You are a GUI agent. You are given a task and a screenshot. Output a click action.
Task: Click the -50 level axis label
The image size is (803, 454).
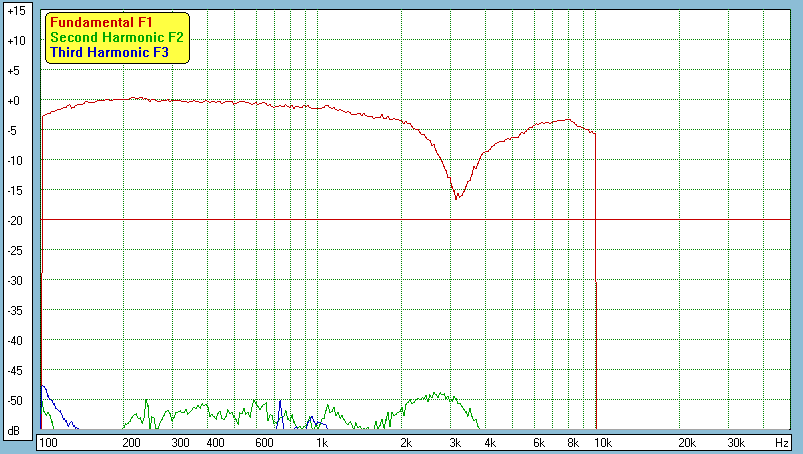click(x=14, y=400)
